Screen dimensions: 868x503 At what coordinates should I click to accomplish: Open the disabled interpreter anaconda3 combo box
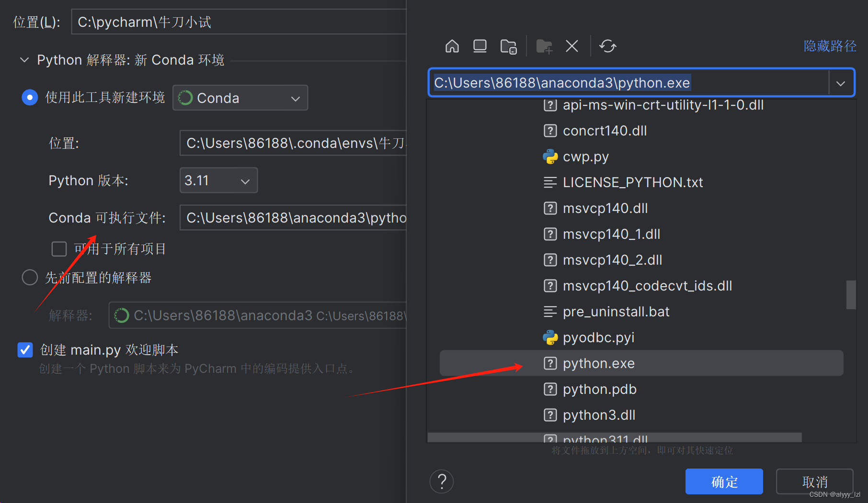point(257,315)
